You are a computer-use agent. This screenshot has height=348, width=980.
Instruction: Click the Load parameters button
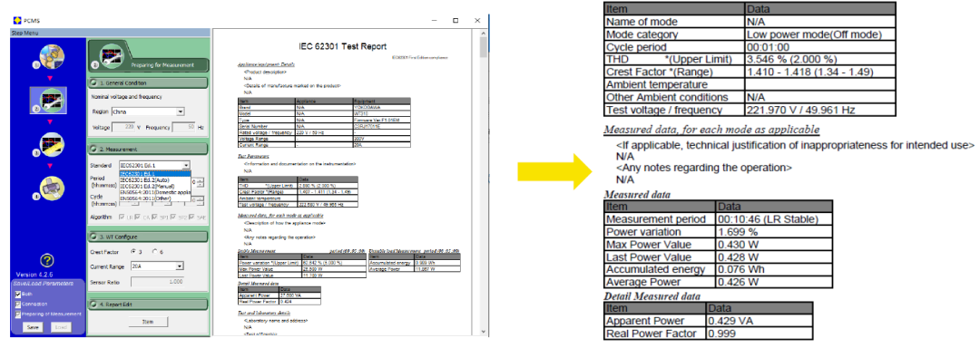pyautogui.click(x=61, y=327)
